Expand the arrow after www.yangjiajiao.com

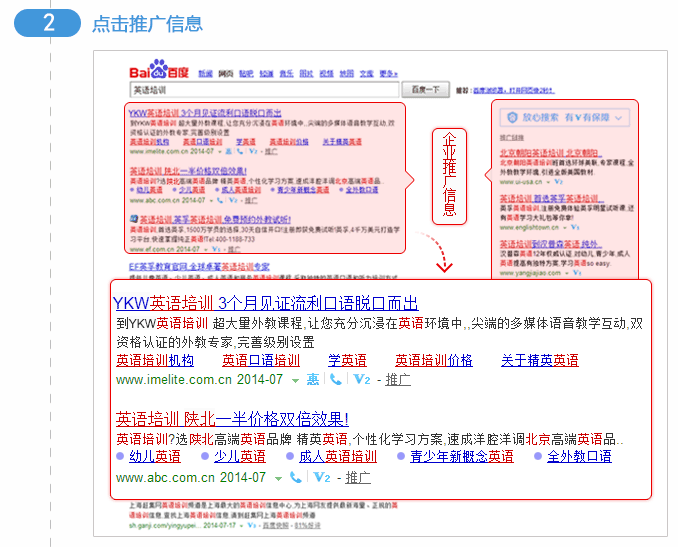[567, 273]
